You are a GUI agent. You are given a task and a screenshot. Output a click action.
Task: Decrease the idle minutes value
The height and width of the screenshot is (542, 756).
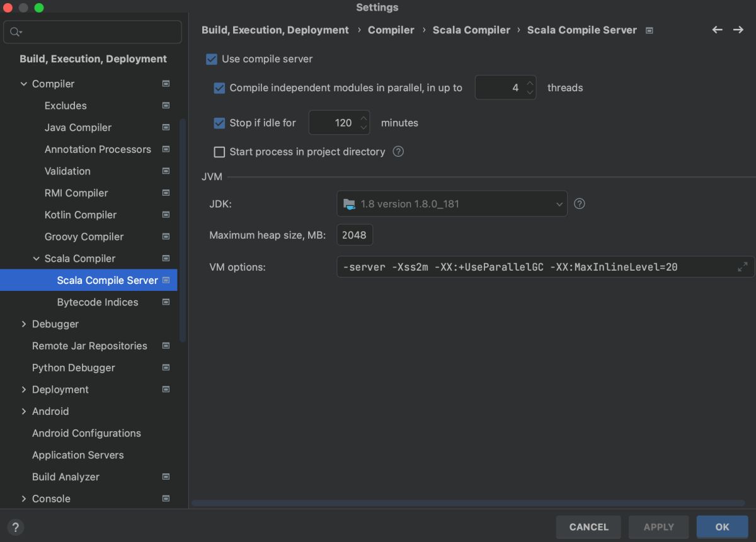[364, 128]
